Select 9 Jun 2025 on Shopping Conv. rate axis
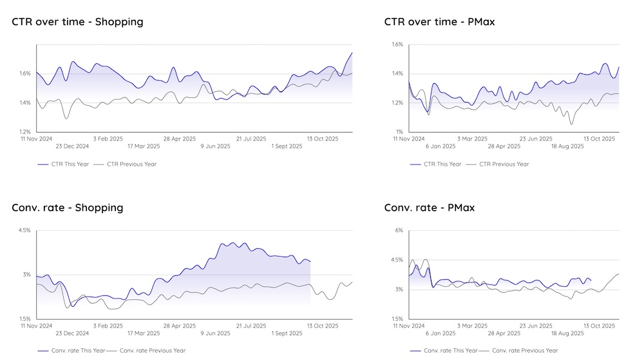This screenshot has height=363, width=644. point(215,333)
